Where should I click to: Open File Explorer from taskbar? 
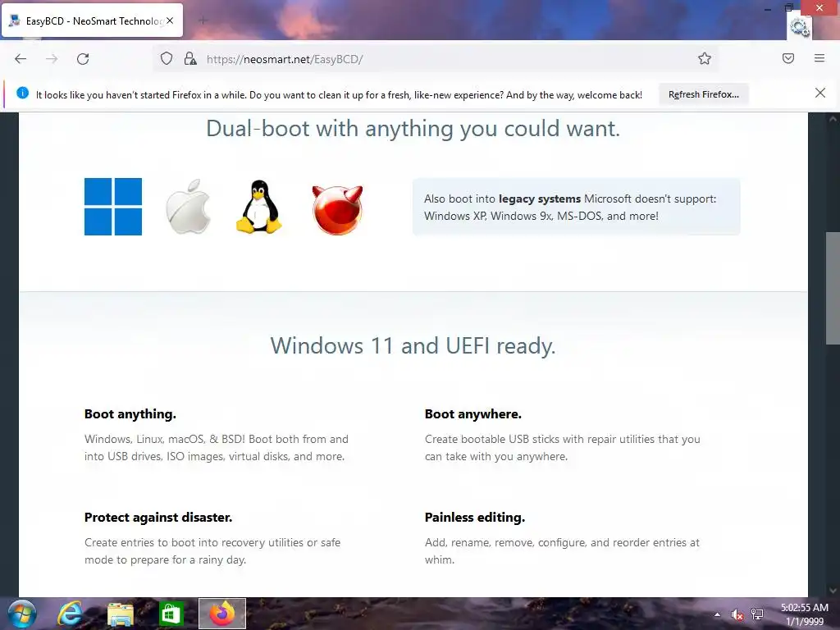(121, 614)
